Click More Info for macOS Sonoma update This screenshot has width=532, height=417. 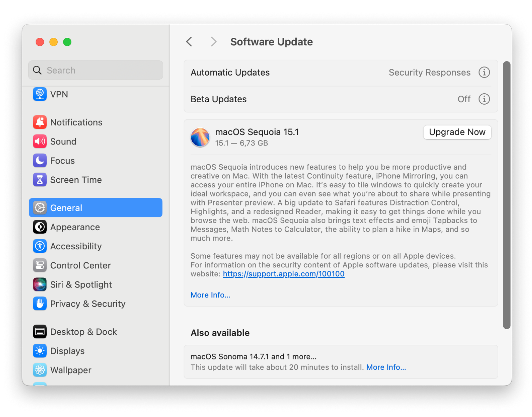point(386,367)
